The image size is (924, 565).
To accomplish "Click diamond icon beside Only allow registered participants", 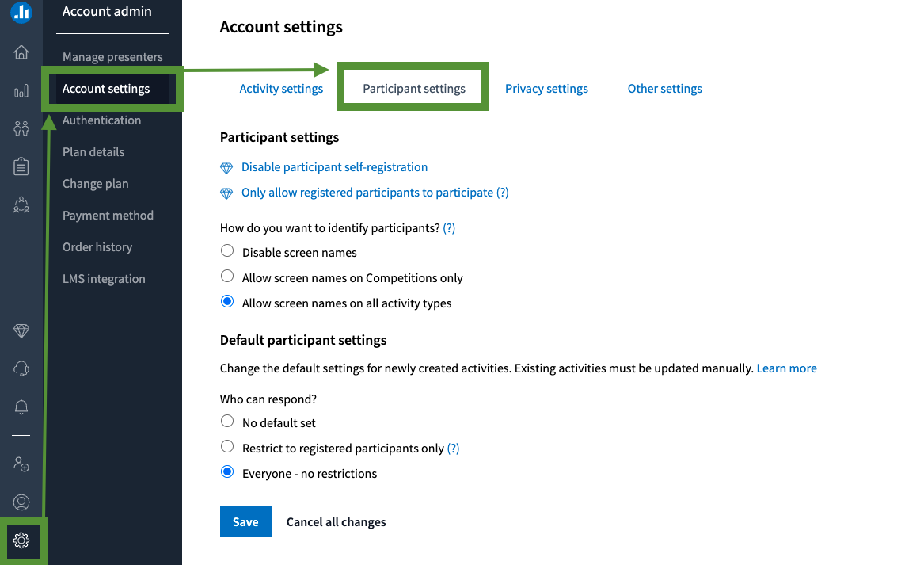I will [226, 193].
